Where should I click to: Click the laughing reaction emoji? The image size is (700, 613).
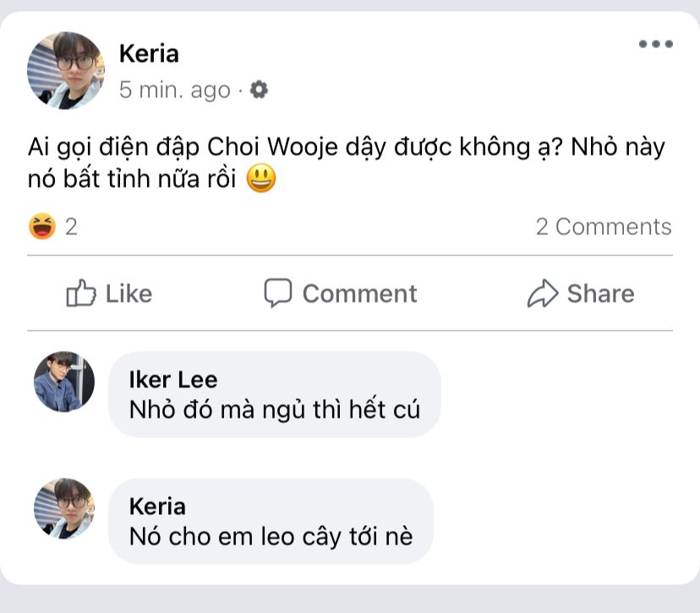tap(41, 227)
